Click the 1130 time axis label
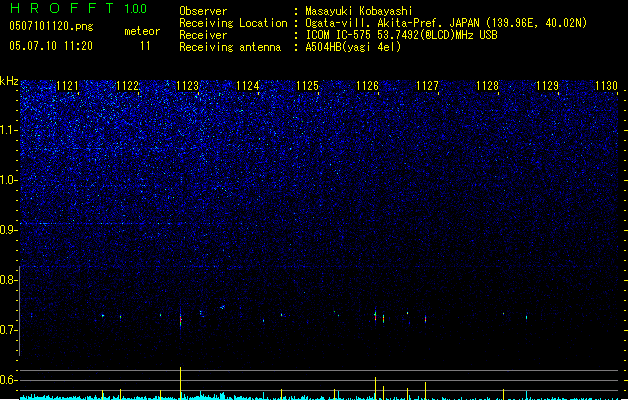 coord(606,86)
